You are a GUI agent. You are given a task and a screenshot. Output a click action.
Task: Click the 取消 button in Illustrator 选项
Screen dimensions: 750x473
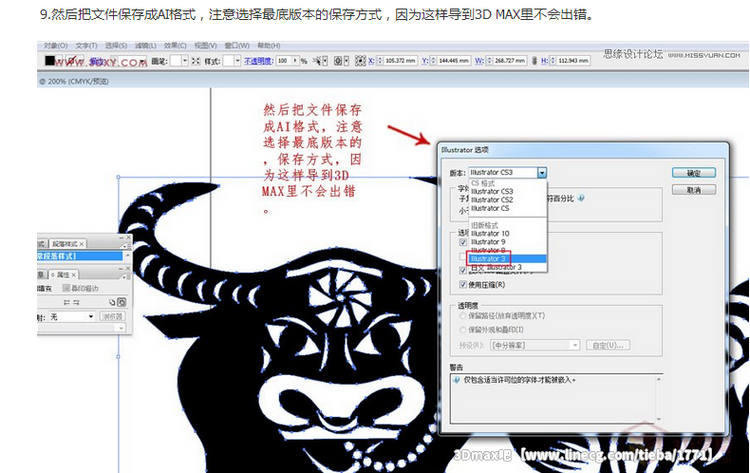tap(694, 190)
